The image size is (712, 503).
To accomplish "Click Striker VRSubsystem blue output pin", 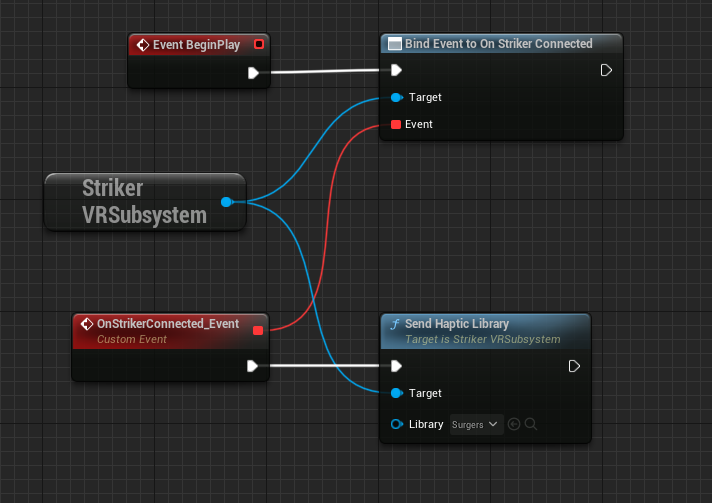I will pyautogui.click(x=227, y=202).
